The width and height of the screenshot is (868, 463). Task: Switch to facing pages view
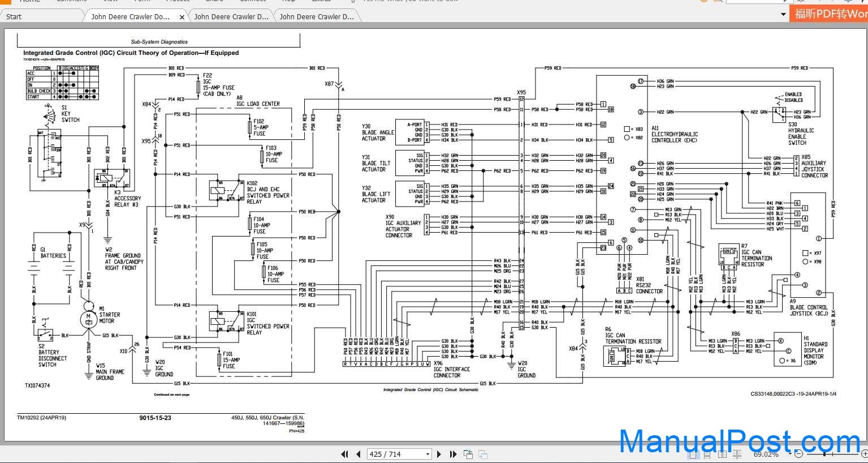(722, 454)
